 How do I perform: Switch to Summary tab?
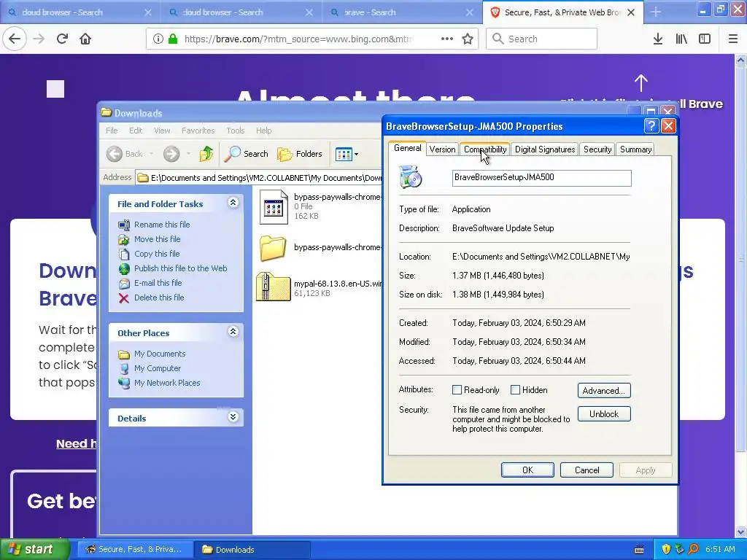[x=635, y=149]
